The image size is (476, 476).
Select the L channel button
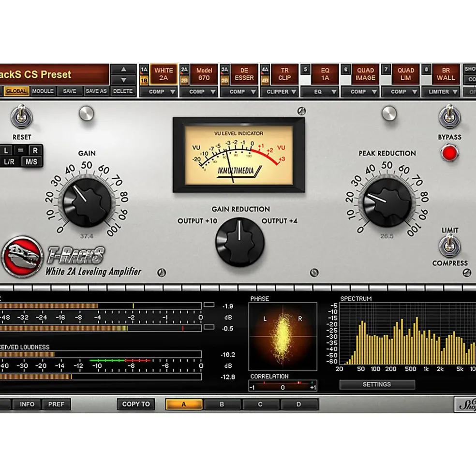(6, 150)
